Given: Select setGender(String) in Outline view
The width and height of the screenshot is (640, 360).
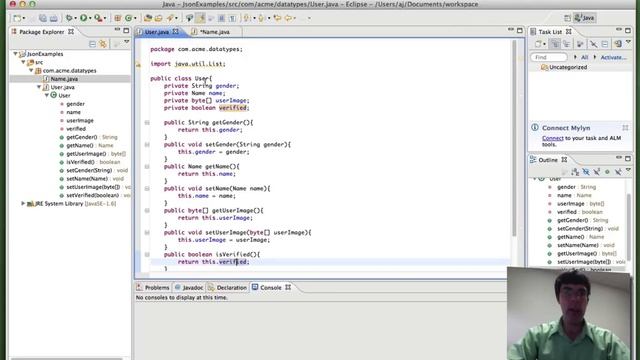Looking at the screenshot, I should 580,229.
